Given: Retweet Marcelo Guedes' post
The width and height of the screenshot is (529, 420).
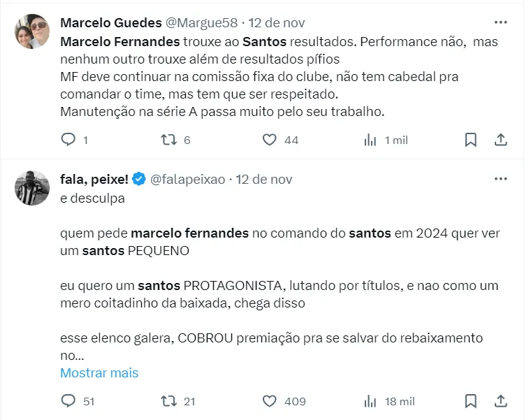Looking at the screenshot, I should 169,140.
